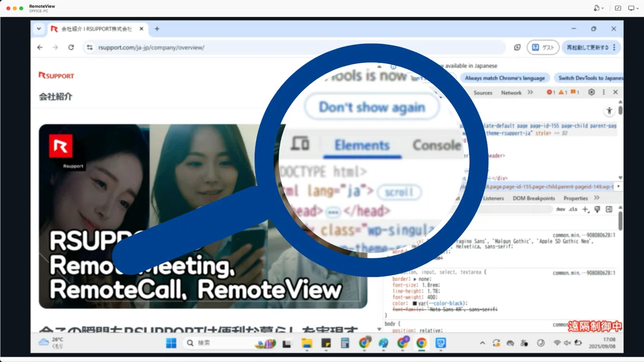Click the RSUPPORT logo in page header
Screen dimensions: 644x362
coord(56,76)
